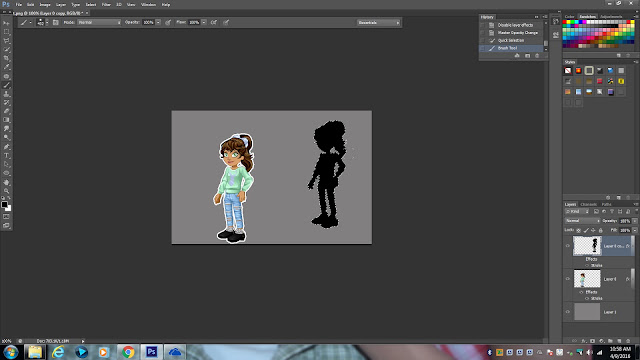Viewport: 640px width, 360px height.
Task: Open the Essentials workspace dropdown
Action: pos(378,22)
